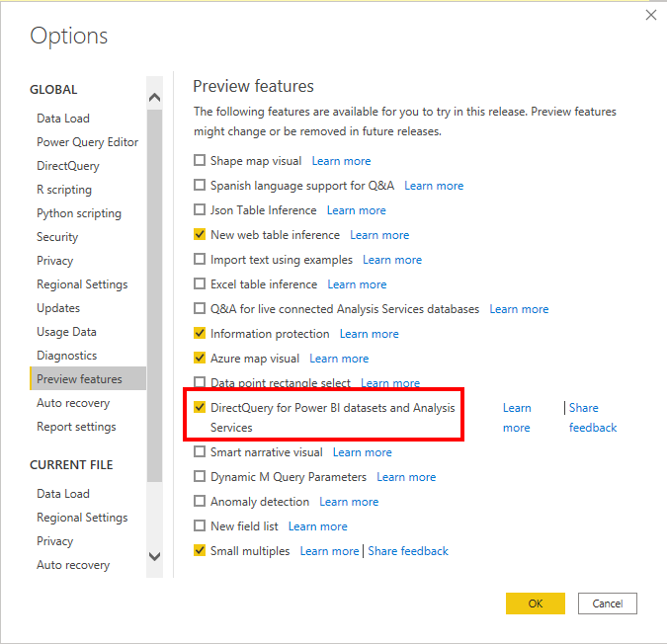Click Share feedback for Small multiples

tap(408, 551)
